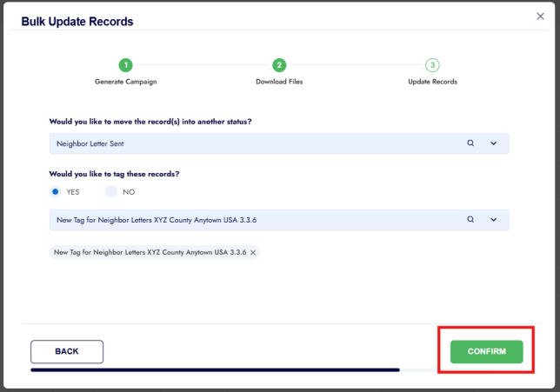Go to Generate Campaign step label
The height and width of the screenshot is (392, 560).
coord(126,82)
